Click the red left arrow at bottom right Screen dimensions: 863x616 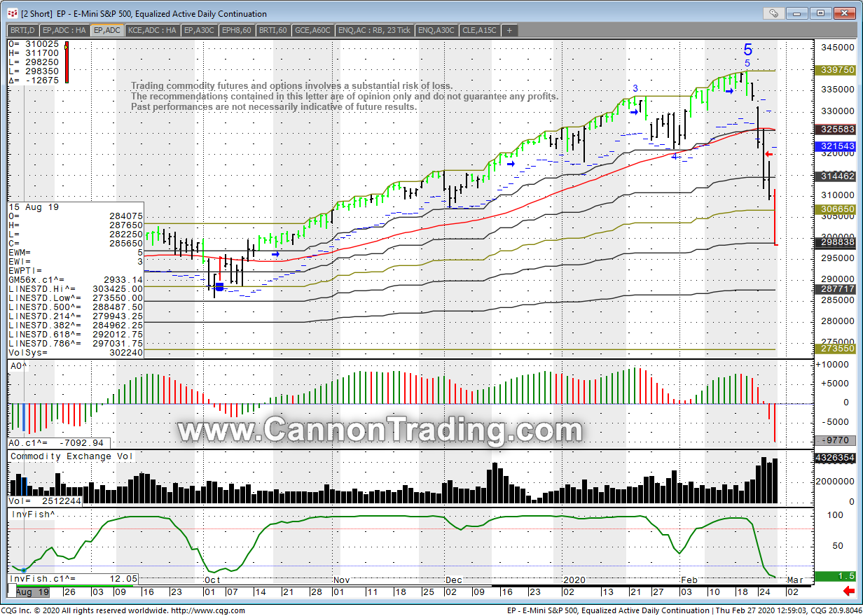(x=848, y=591)
